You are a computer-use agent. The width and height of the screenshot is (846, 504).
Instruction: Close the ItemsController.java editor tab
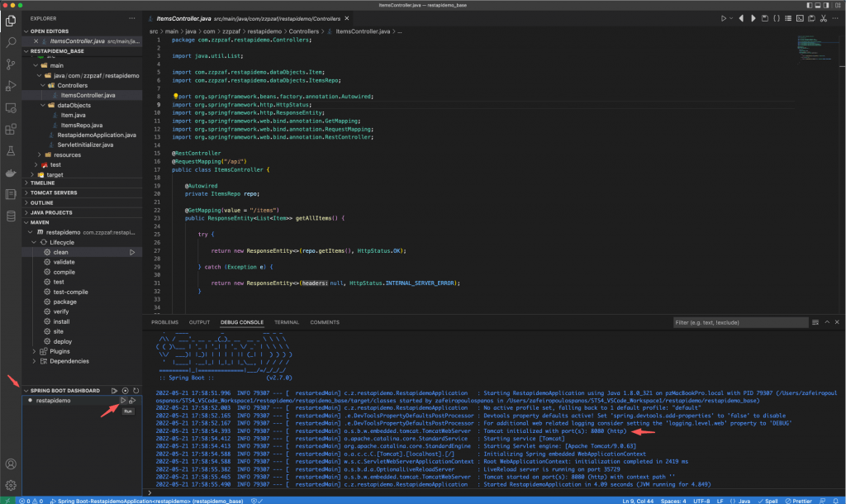point(347,18)
